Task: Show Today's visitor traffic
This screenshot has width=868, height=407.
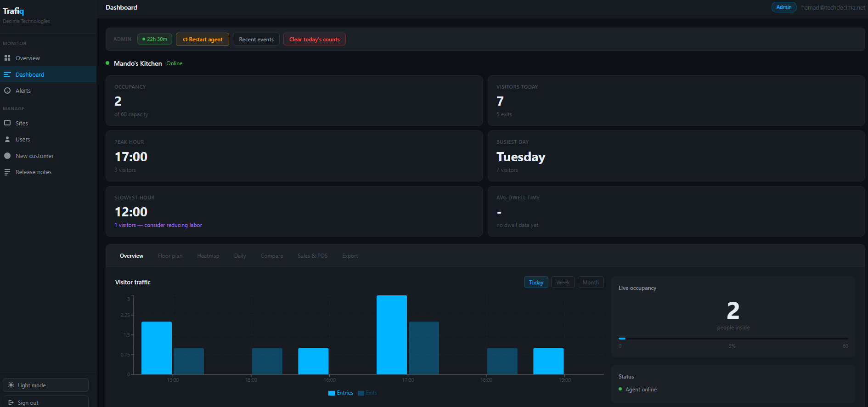Action: [x=536, y=282]
